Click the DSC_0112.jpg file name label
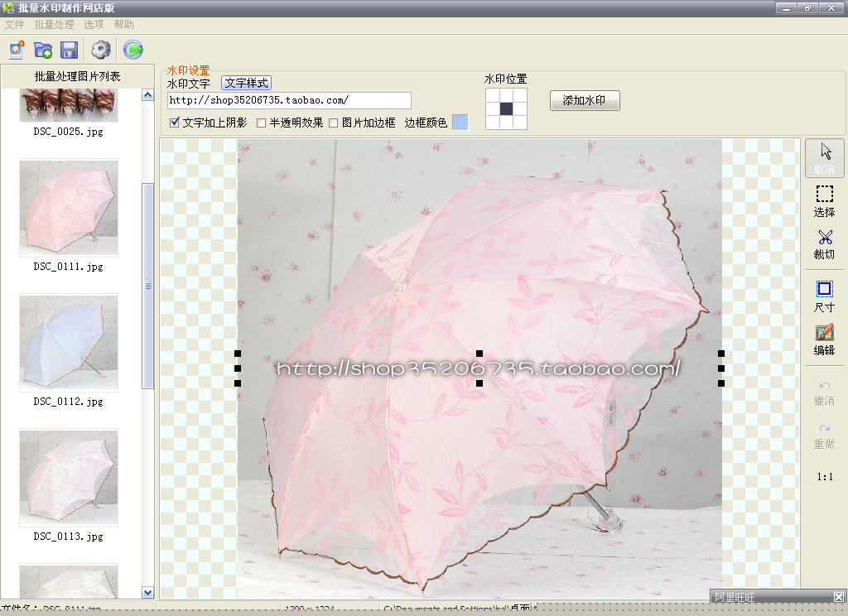 [68, 402]
